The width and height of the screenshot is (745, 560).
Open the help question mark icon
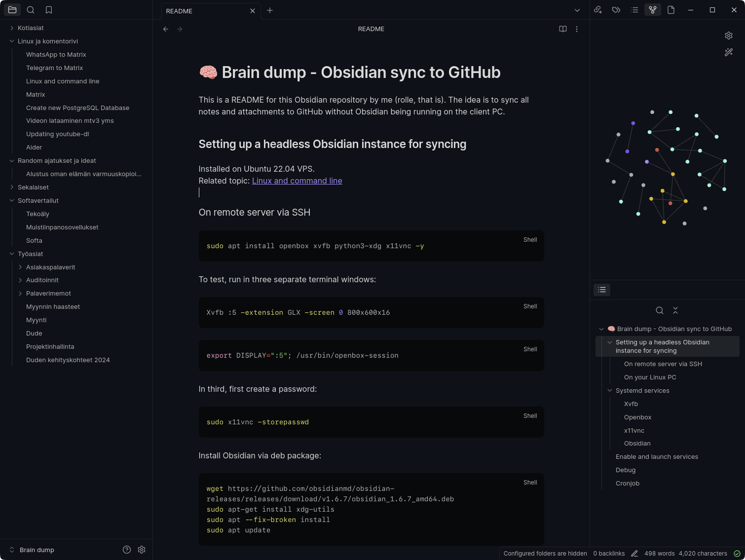pos(127,550)
